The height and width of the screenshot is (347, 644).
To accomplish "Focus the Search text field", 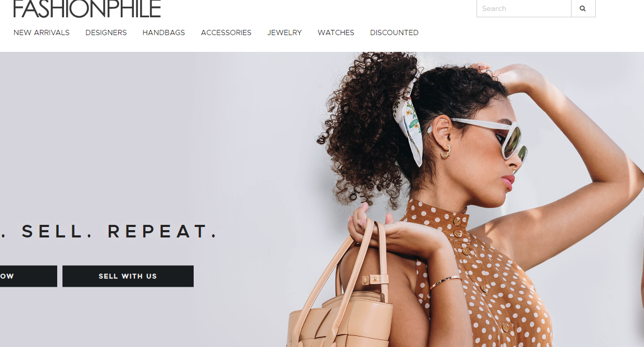I will (x=524, y=8).
